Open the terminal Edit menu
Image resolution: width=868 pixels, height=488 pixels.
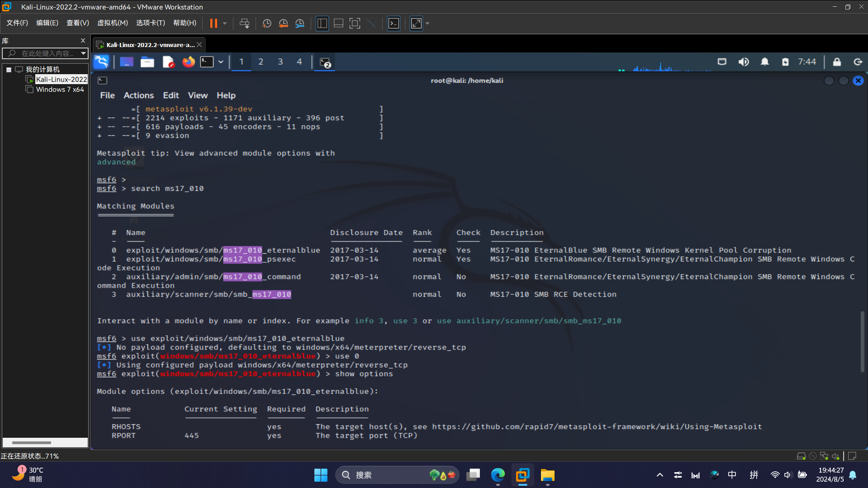click(171, 95)
